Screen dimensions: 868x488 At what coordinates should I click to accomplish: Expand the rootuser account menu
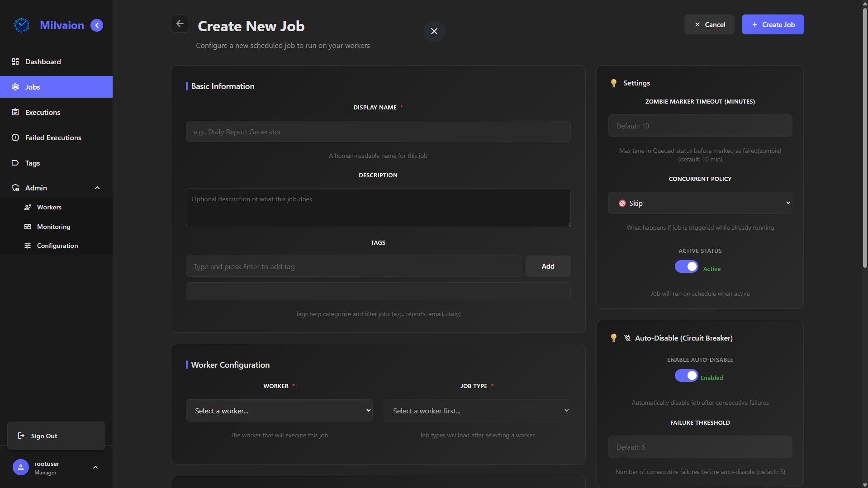(x=95, y=467)
